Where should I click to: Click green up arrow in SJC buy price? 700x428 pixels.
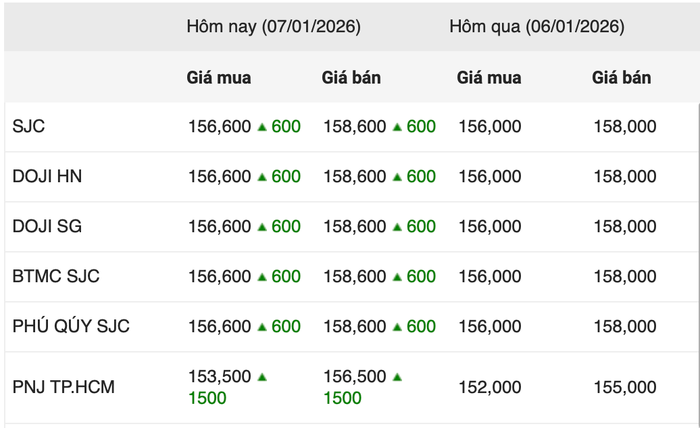262,127
